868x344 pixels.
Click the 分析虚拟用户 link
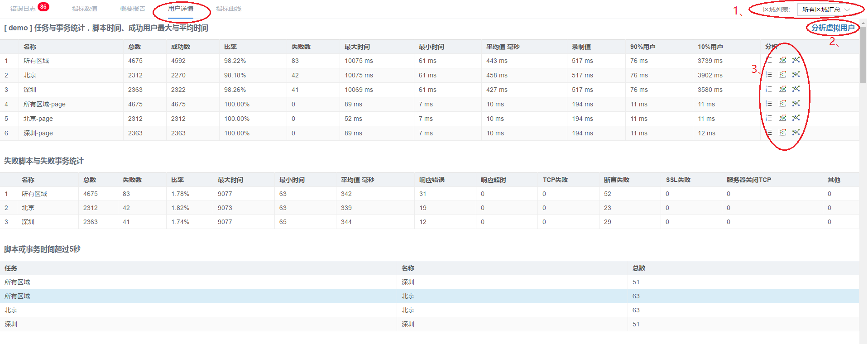click(x=833, y=28)
